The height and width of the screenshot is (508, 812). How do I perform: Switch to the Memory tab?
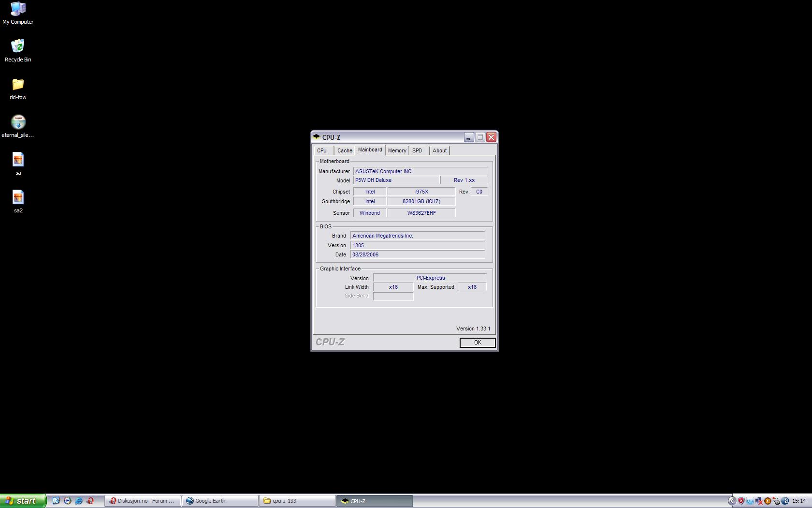(x=397, y=150)
